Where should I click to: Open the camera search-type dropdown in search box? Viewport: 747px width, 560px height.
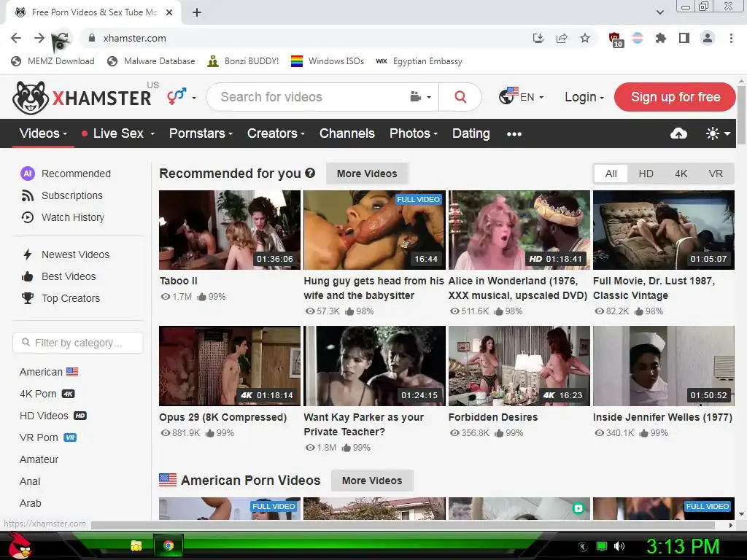421,97
